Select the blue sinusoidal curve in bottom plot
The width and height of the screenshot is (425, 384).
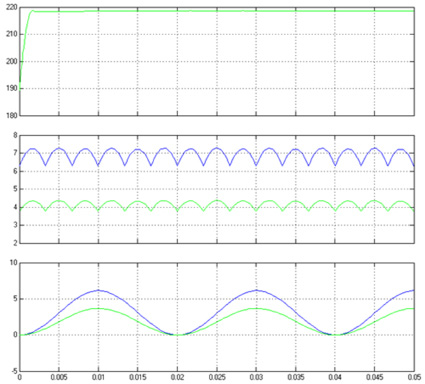click(256, 290)
